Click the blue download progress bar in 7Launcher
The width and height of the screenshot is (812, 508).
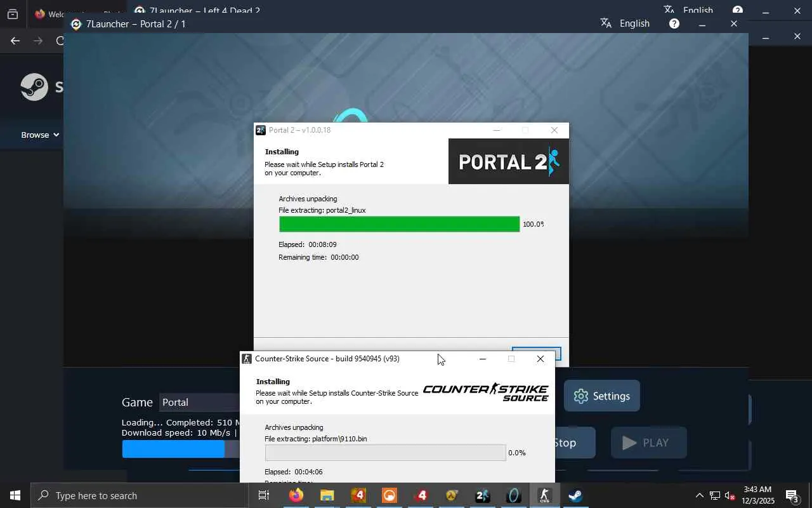[x=173, y=449]
